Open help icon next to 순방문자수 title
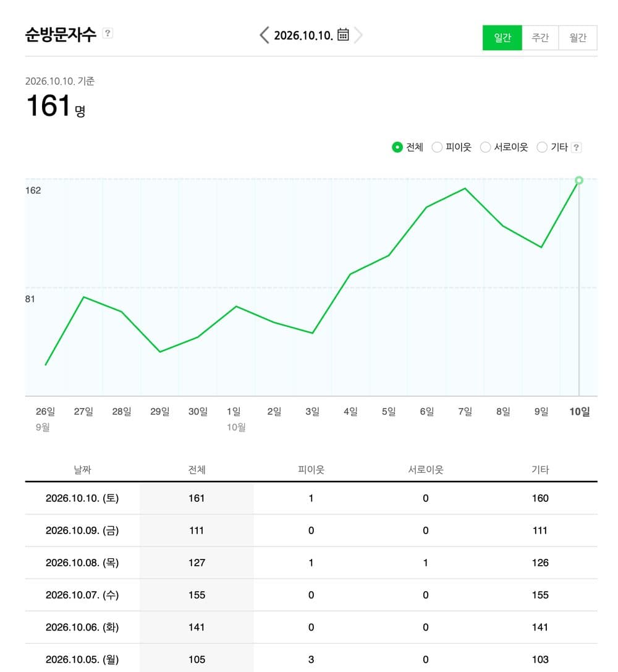The width and height of the screenshot is (618, 672). tap(108, 33)
